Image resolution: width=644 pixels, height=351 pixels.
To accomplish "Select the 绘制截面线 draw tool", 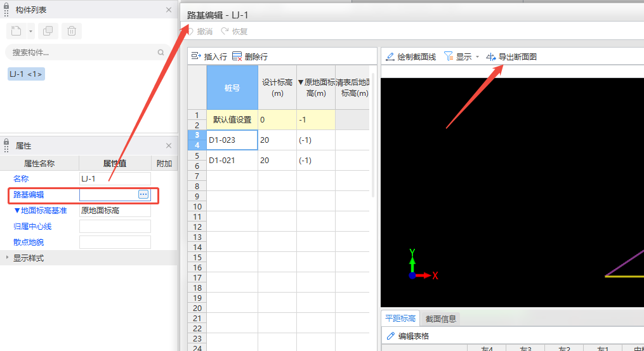I will pyautogui.click(x=411, y=56).
